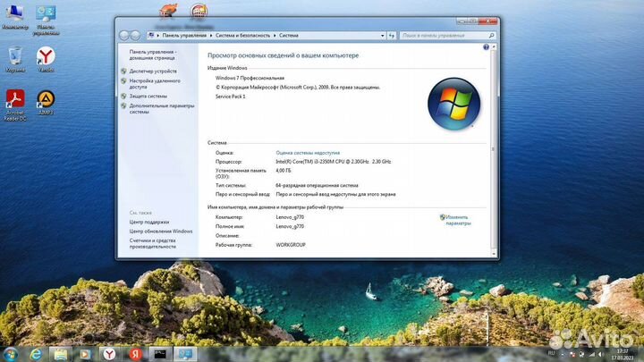Open the volume speaker tray icon

point(601,354)
